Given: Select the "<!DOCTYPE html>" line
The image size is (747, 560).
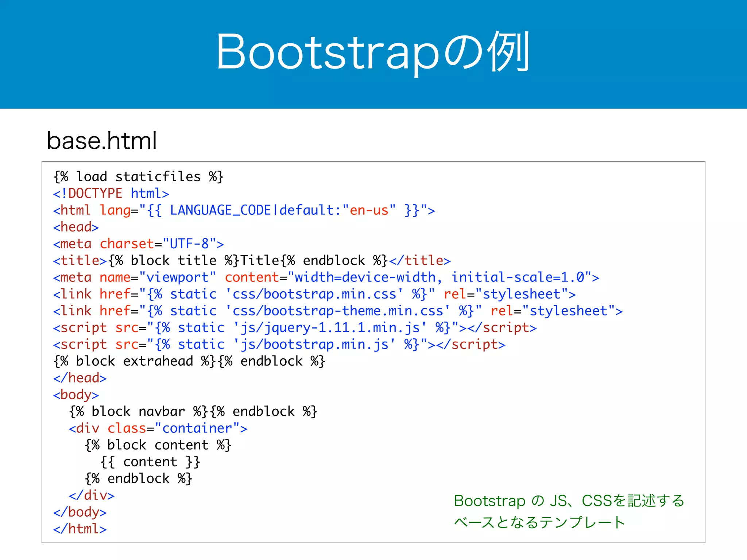Looking at the screenshot, I should (111, 194).
